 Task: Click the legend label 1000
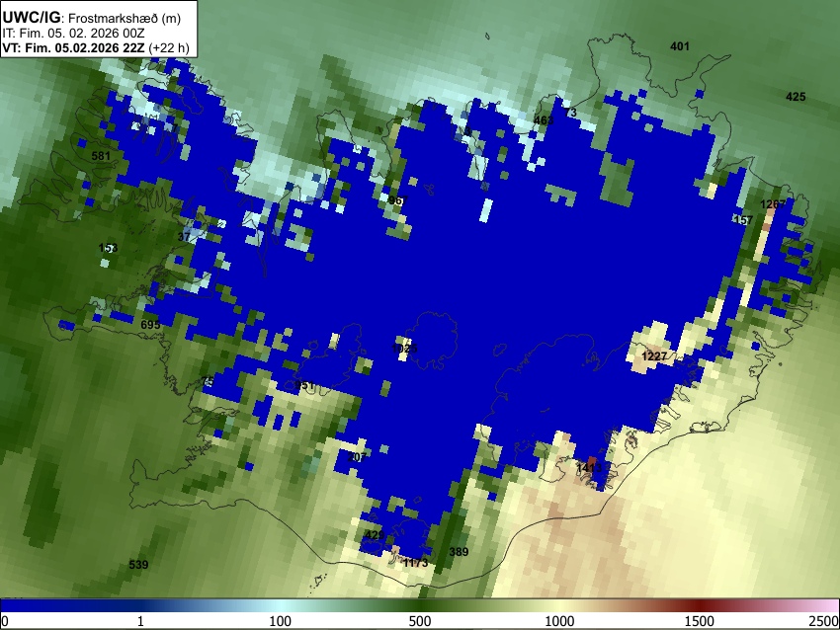[559, 621]
